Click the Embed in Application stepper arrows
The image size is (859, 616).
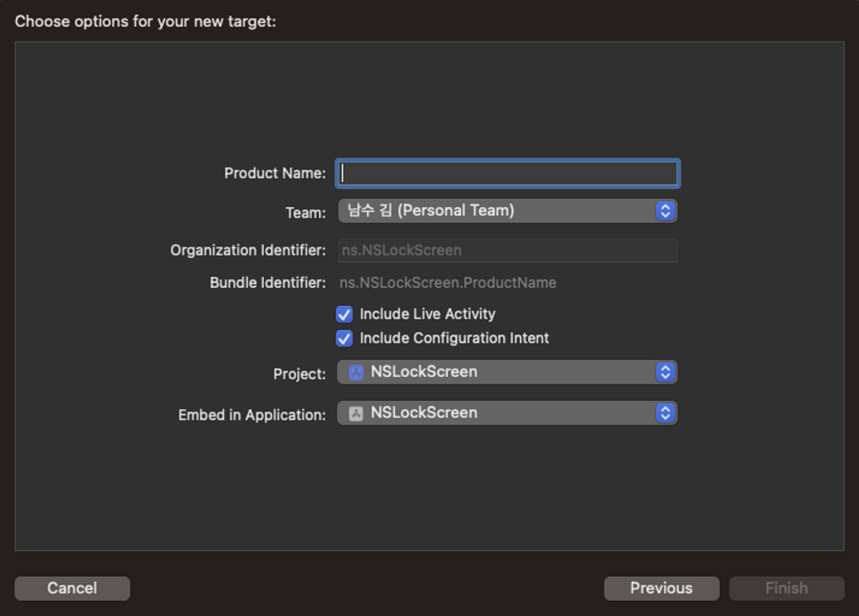[x=665, y=413]
